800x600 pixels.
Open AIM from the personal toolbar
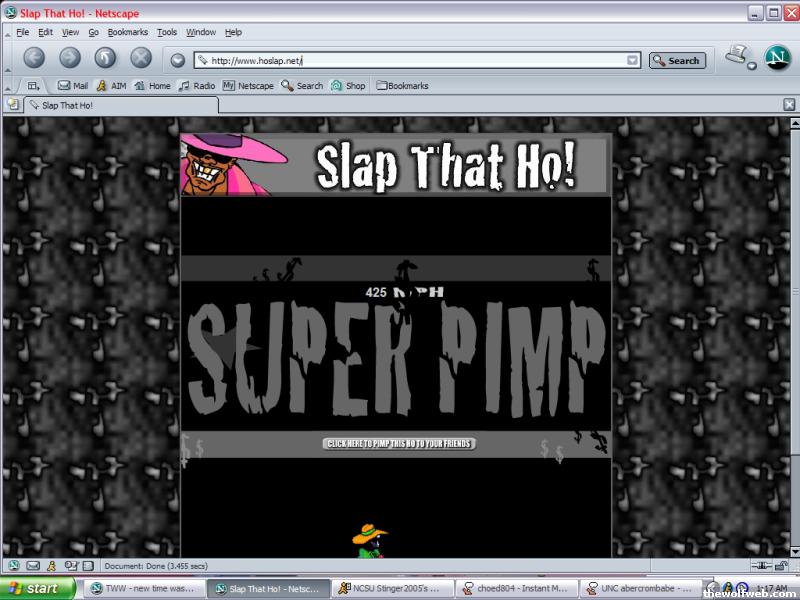click(x=111, y=86)
